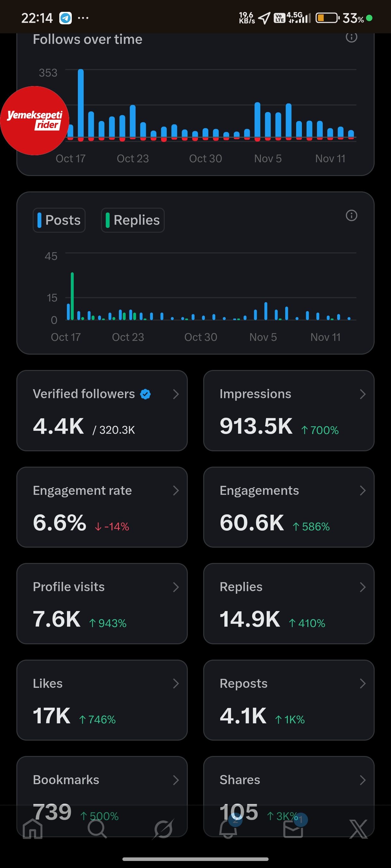Tap the Telegram status bar icon
This screenshot has width=391, height=868.
pos(65,18)
